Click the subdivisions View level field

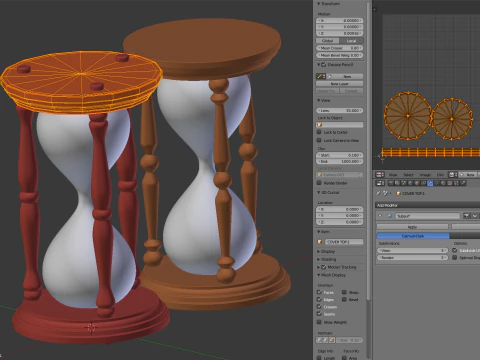point(412,251)
